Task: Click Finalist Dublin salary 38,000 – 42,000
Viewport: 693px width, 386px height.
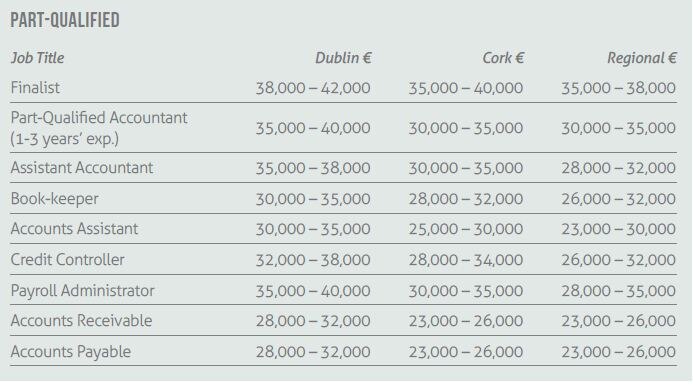Action: (313, 88)
